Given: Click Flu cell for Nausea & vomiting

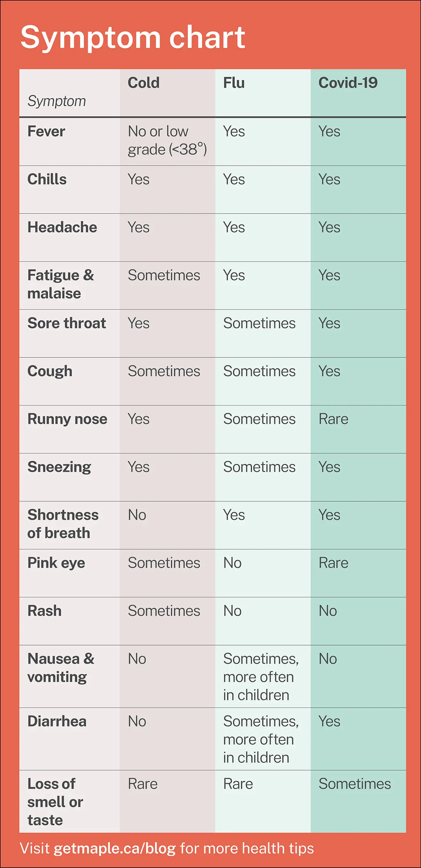Looking at the screenshot, I should 261,677.
